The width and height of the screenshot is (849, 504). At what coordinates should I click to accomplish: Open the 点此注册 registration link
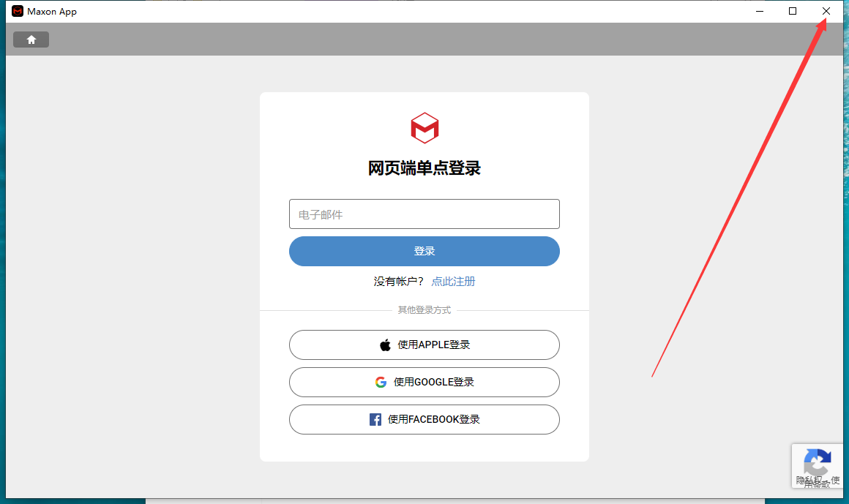pos(453,282)
